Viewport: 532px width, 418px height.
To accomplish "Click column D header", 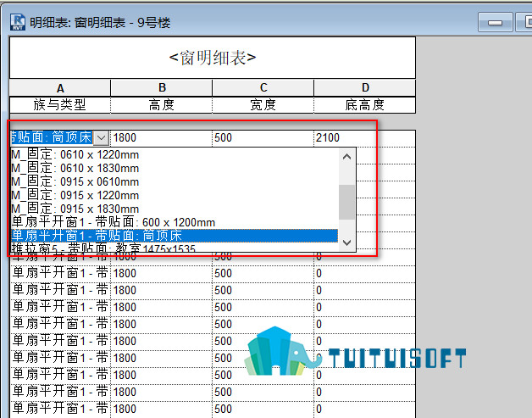I will [365, 88].
